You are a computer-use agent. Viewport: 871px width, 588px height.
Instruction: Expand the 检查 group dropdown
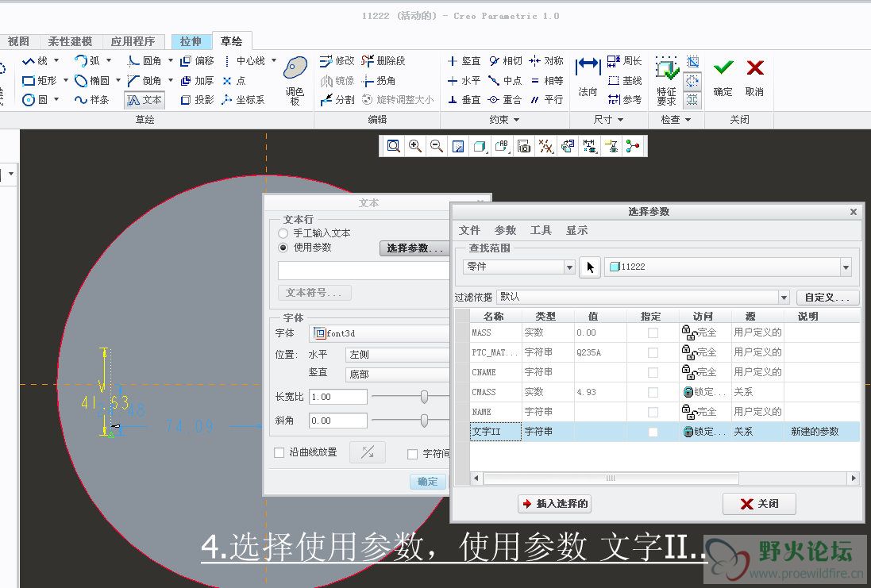pos(676,119)
